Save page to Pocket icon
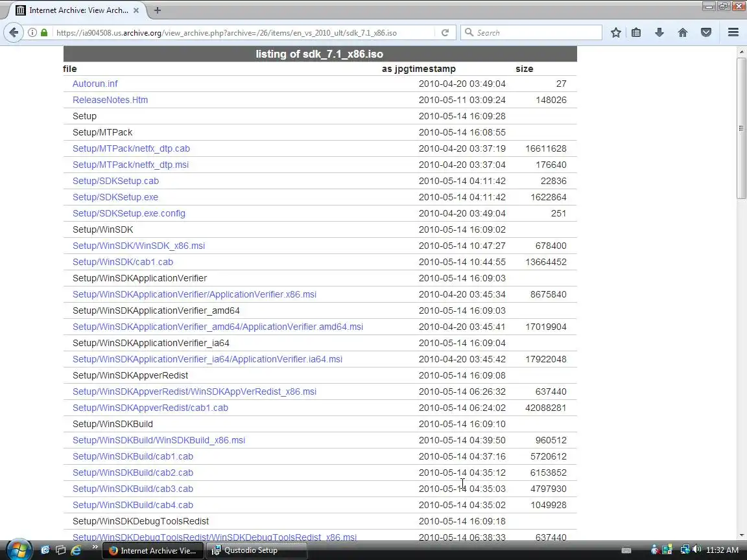Viewport: 747px width, 560px height. 706,32
